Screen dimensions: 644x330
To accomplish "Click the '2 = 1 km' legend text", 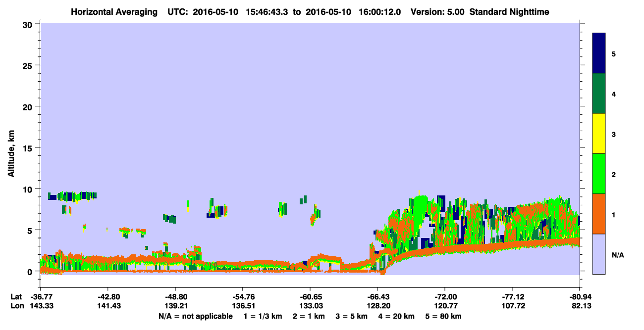I will (x=310, y=316).
